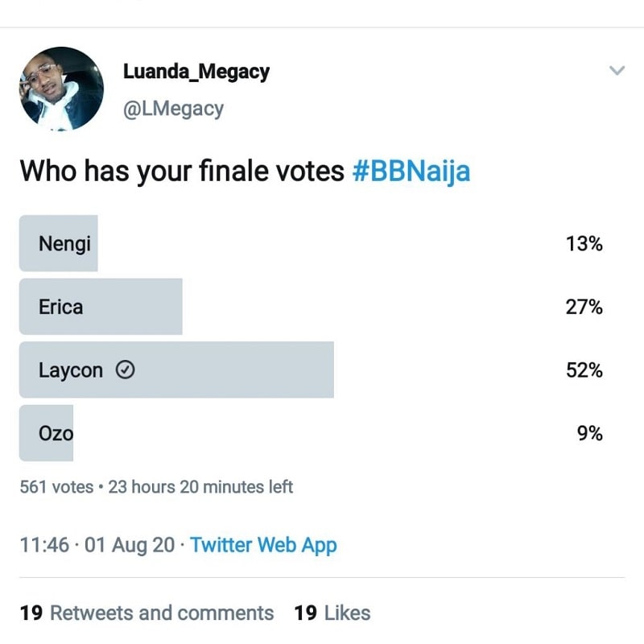This screenshot has width=644, height=644.
Task: Click the 13% result for Nengi
Action: (x=584, y=244)
